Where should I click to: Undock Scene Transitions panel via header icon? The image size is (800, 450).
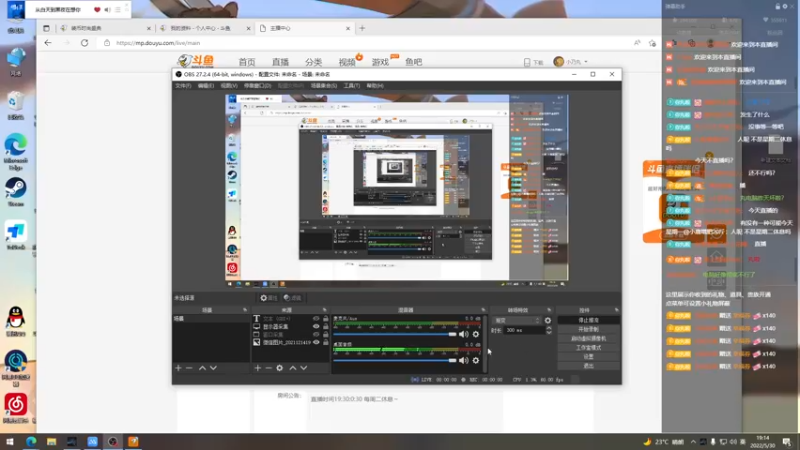549,310
